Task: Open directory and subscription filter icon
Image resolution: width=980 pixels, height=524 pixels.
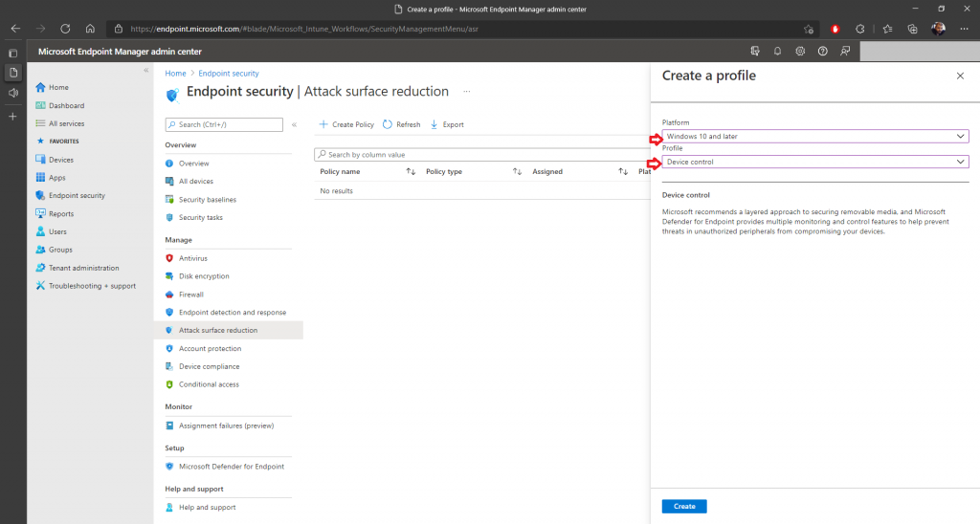Action: (755, 52)
